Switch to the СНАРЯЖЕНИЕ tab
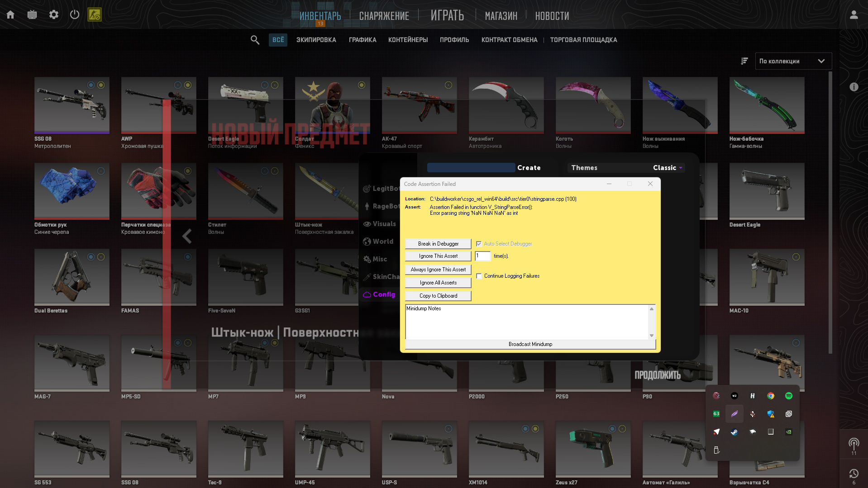Screen dimensions: 868x488 click(x=384, y=16)
